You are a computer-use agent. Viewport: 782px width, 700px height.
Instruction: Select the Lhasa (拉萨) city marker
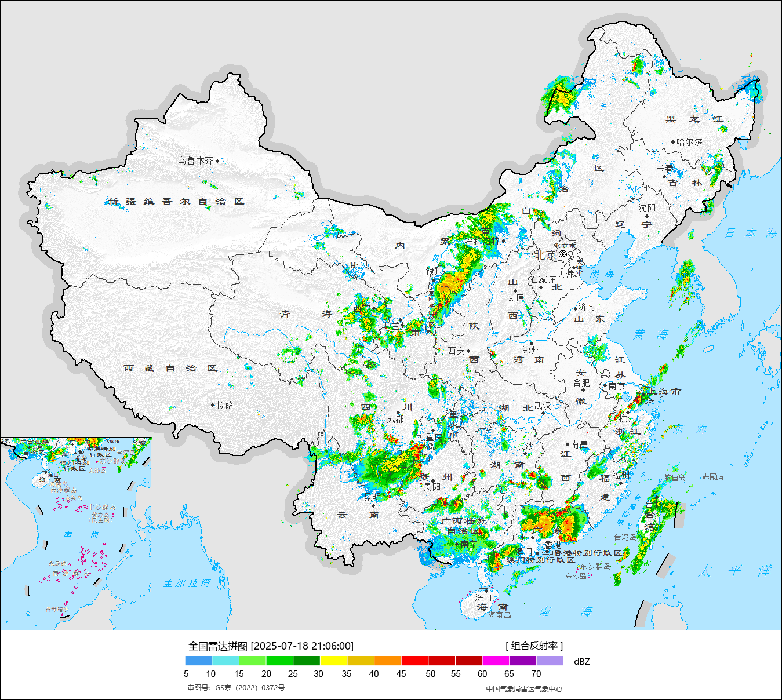click(213, 405)
